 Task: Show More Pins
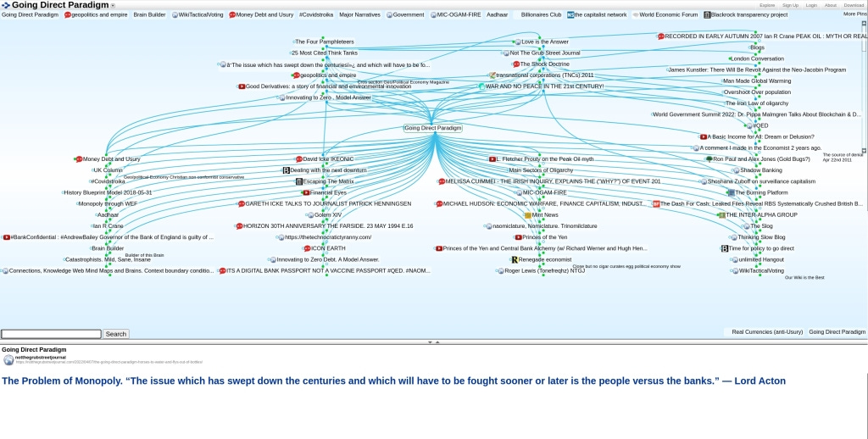pyautogui.click(x=855, y=14)
